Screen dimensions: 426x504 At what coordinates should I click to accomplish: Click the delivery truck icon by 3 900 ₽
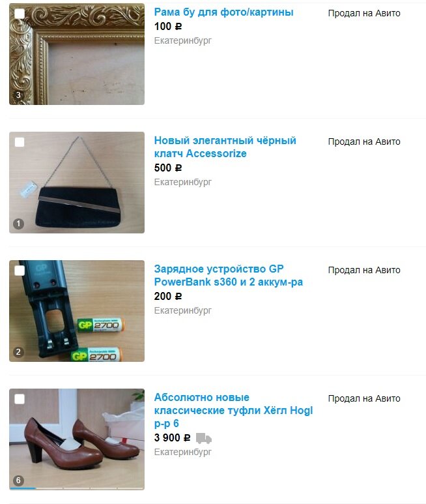point(204,438)
